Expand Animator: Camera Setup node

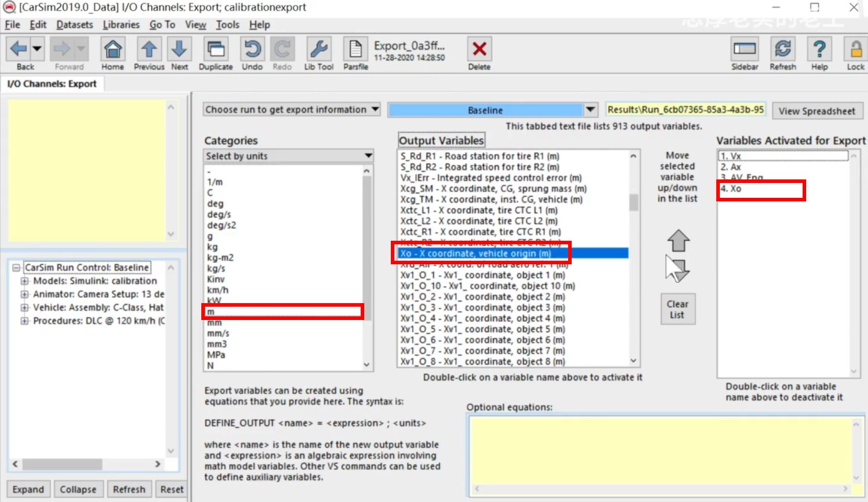coord(24,294)
